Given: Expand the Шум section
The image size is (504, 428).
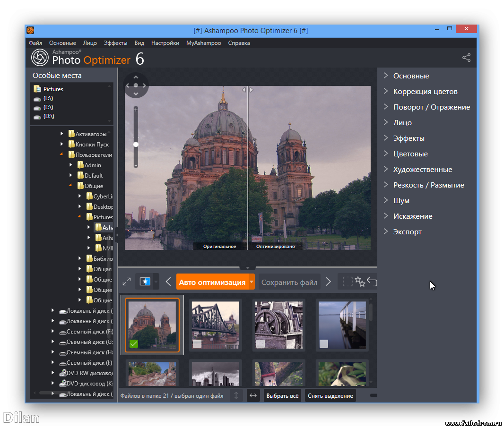Looking at the screenshot, I should 396,200.
